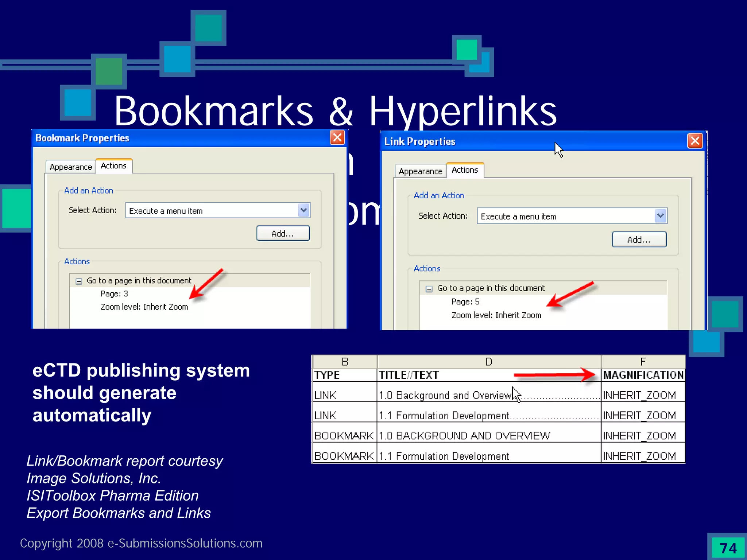Close the Link Properties dialog
The width and height of the screenshot is (747, 560).
(x=695, y=141)
